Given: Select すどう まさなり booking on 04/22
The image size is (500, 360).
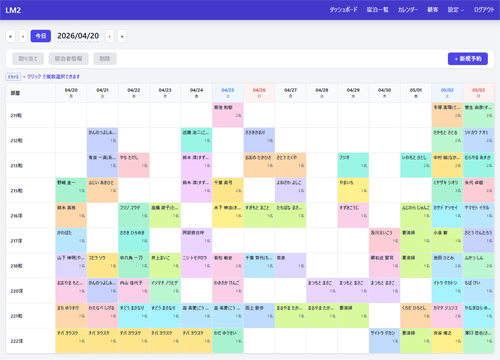Looking at the screenshot, I should coord(134,315).
